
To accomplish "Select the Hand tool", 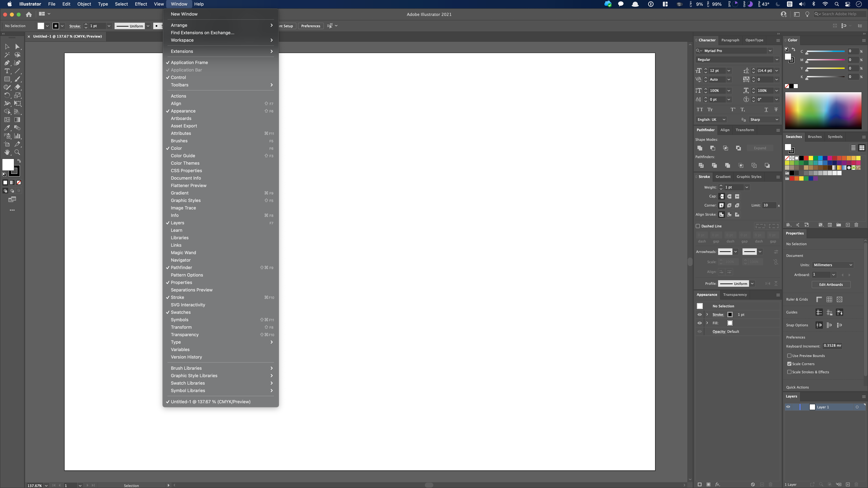I will click(x=7, y=152).
